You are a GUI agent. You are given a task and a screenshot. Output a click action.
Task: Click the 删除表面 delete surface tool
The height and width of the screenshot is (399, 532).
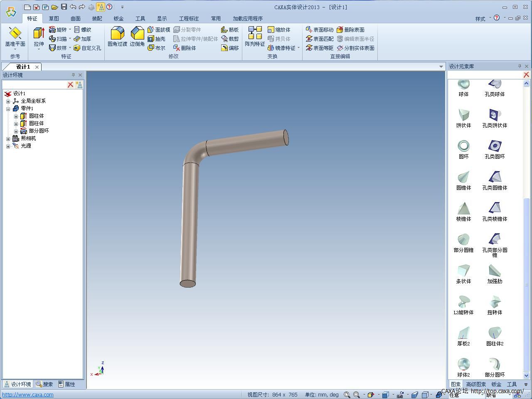(x=350, y=30)
